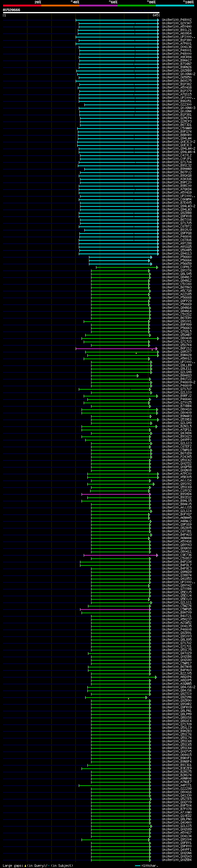Select the UniRef100_A2ZS85 entry
Viewport: 197px width, 868px height.
click(176, 294)
